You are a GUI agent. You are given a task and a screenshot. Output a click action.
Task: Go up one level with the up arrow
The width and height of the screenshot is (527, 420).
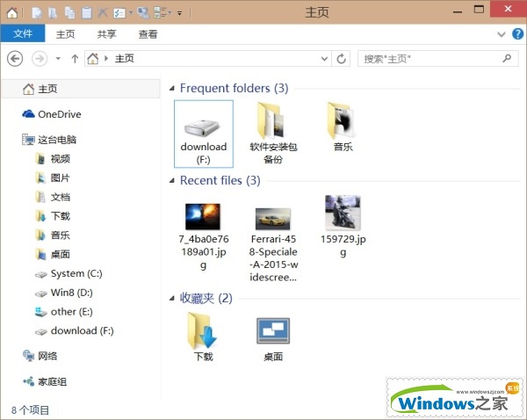76,59
